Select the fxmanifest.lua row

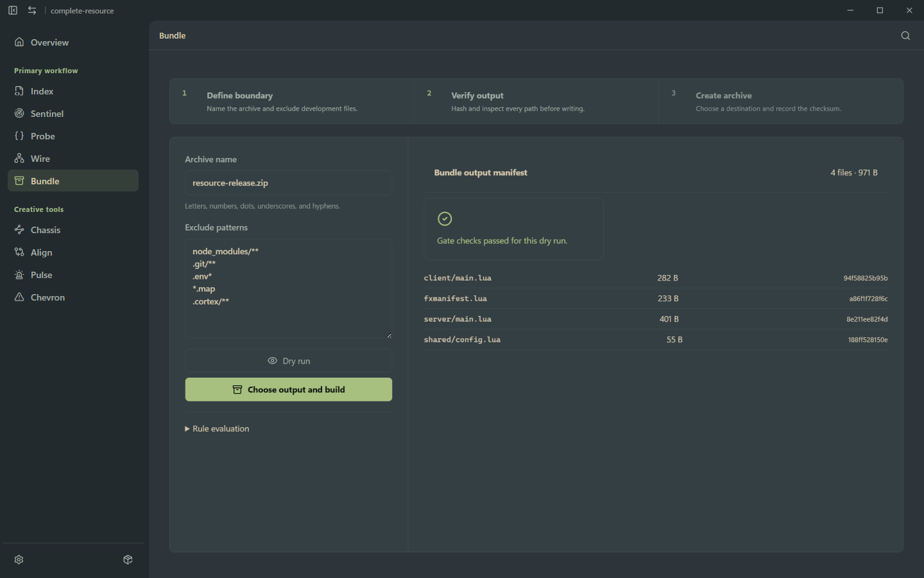[656, 299]
